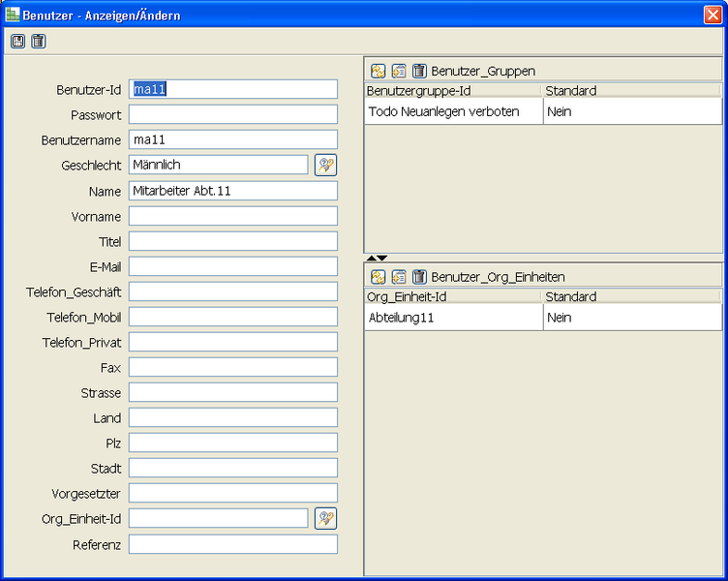Collapse split pane with the up arrow
Screen dimensions: 728x581
(372, 258)
